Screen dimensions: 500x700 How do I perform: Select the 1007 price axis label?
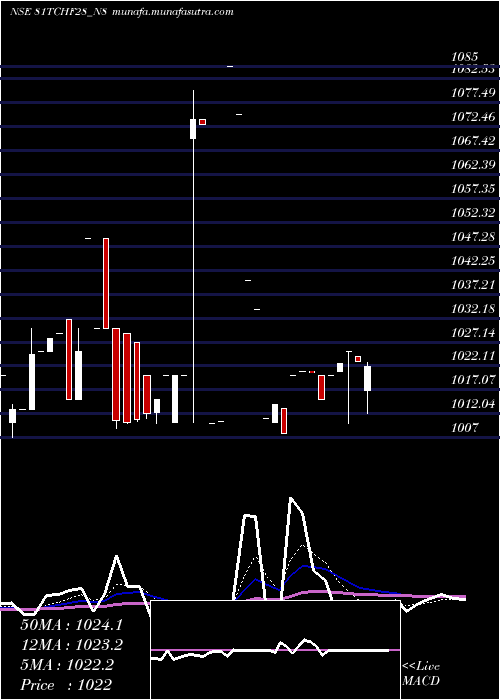point(465,428)
